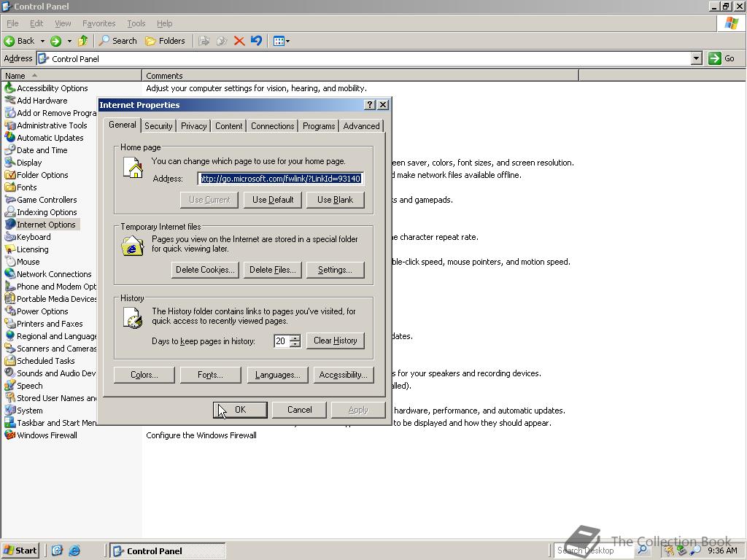Open Date and Time icon

click(10, 150)
